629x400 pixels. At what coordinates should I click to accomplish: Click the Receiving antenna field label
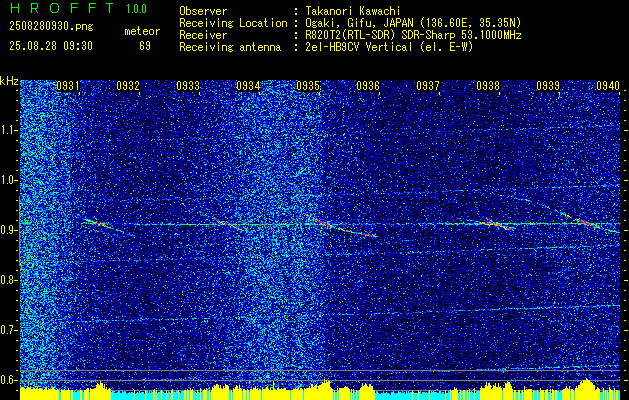point(230,47)
